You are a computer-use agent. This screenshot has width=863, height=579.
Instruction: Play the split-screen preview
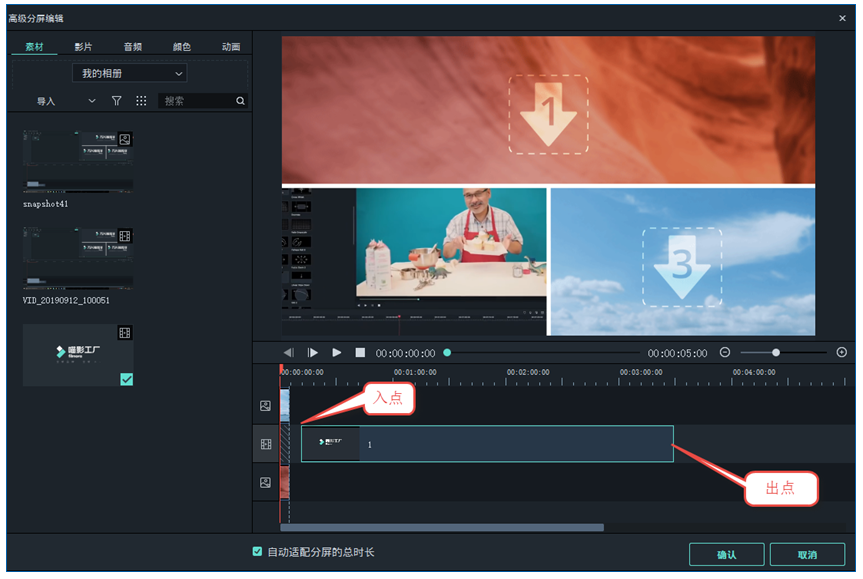pyautogui.click(x=337, y=352)
